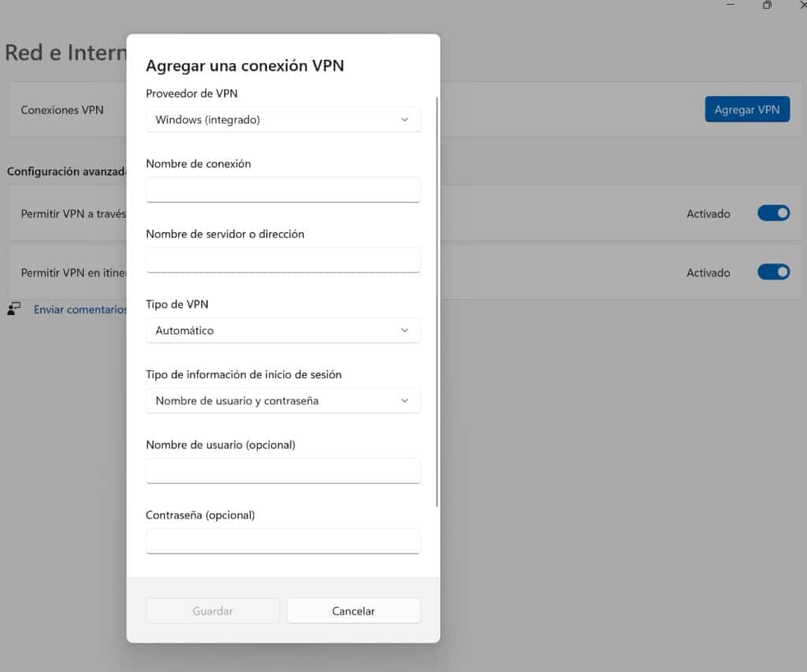Screen dimensions: 807x672
Task: Focus the Nombre de servidor o dirección field
Action: click(283, 260)
